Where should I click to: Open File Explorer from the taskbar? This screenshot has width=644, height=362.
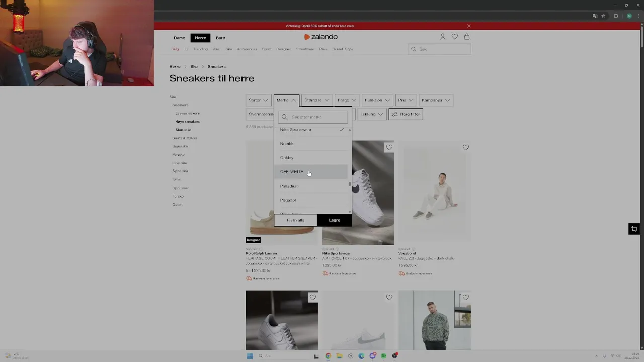(339, 356)
